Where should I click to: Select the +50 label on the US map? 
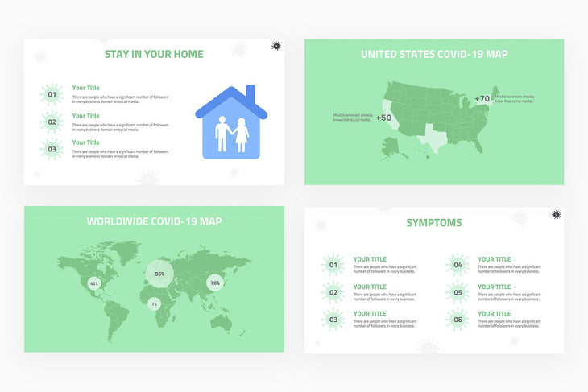coord(383,118)
